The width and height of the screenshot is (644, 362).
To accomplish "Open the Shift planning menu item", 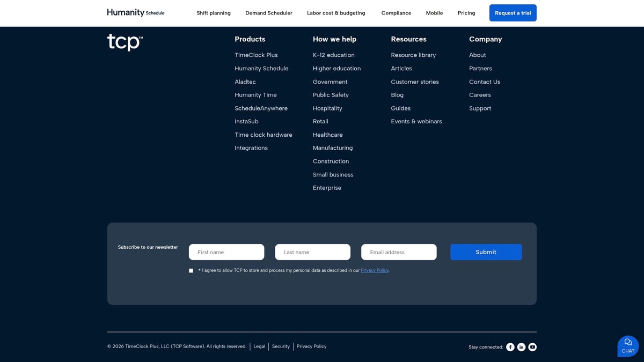I will (213, 13).
